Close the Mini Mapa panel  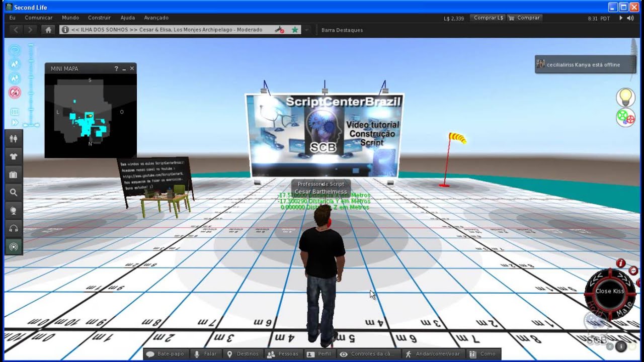pos(132,68)
